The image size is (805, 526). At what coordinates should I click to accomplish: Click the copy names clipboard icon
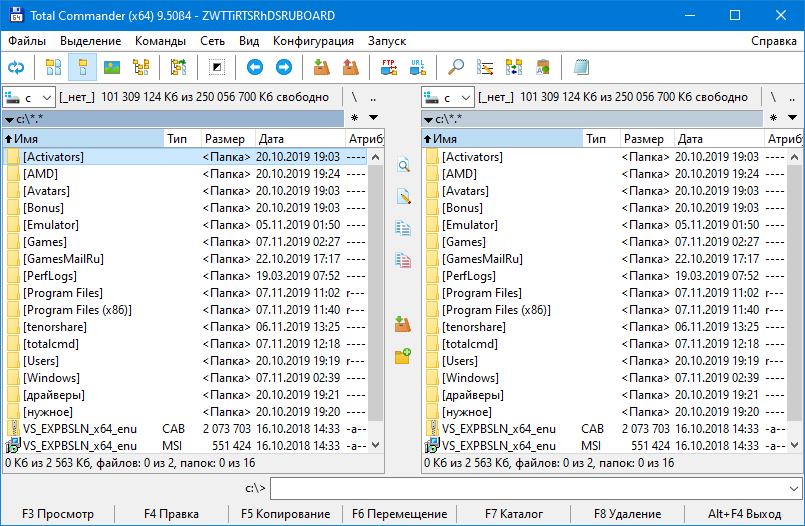(543, 67)
